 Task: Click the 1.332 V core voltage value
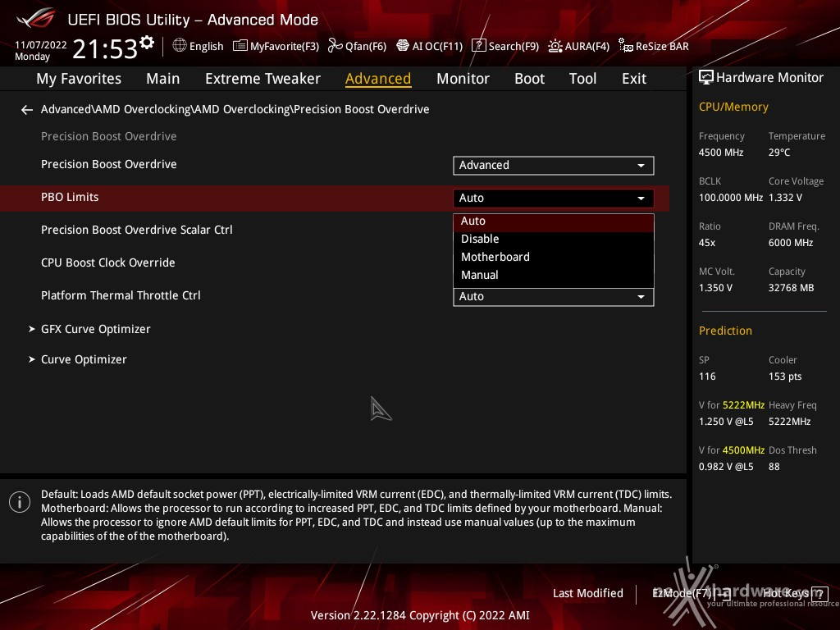[785, 198]
